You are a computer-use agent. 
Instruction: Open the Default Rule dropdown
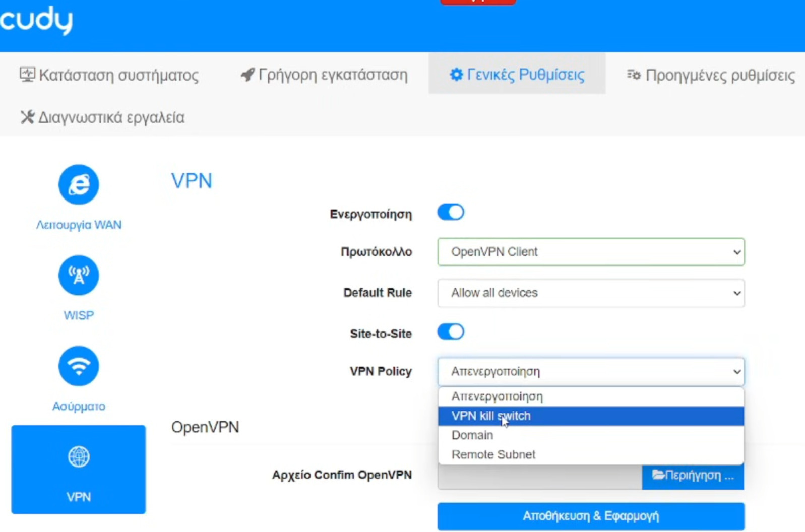pyautogui.click(x=591, y=293)
